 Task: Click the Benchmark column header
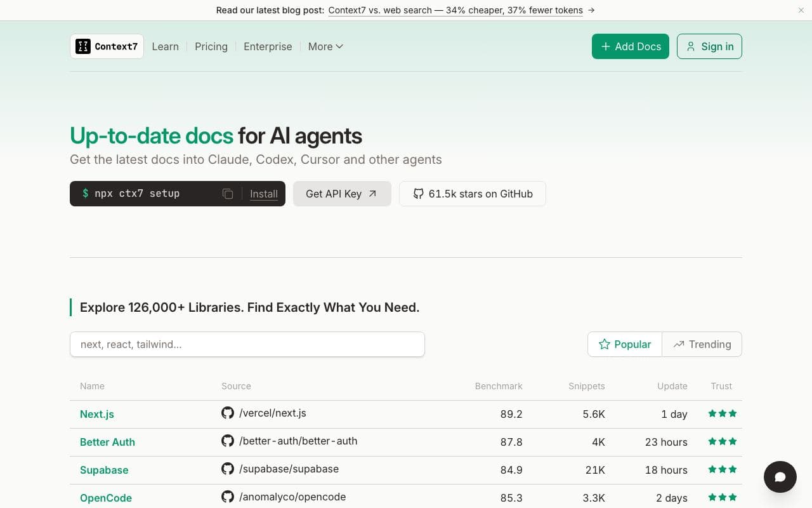tap(499, 386)
